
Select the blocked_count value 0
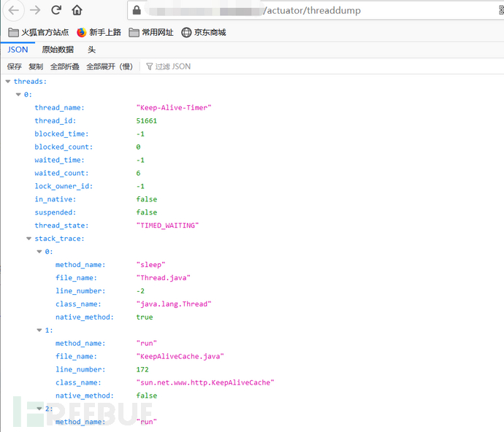click(x=138, y=147)
